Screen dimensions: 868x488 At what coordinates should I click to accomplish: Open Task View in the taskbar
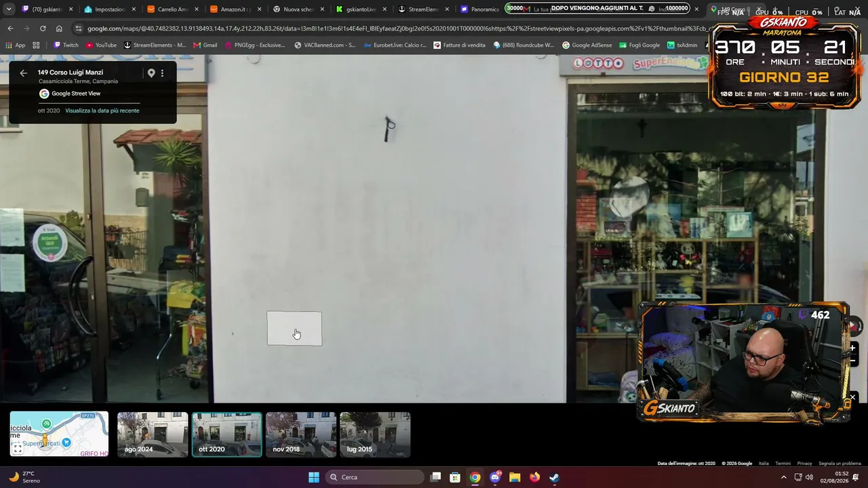[x=435, y=477]
